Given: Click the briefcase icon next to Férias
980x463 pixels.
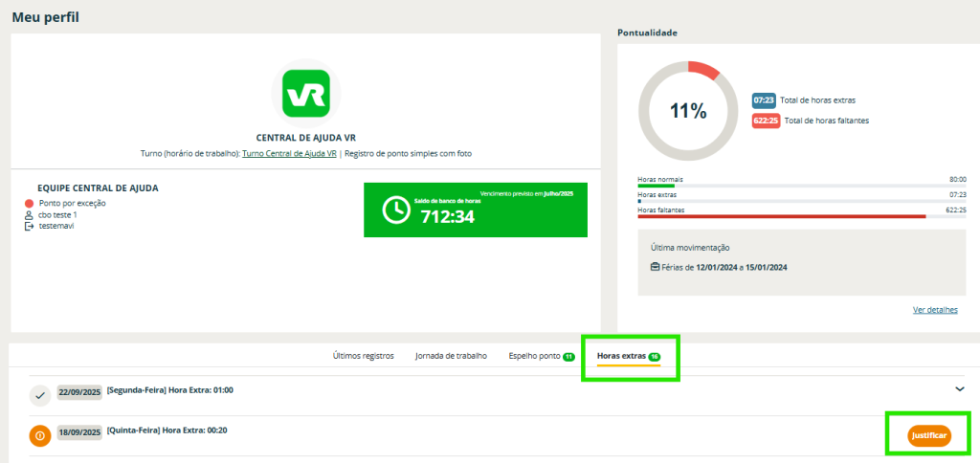Looking at the screenshot, I should 655,267.
